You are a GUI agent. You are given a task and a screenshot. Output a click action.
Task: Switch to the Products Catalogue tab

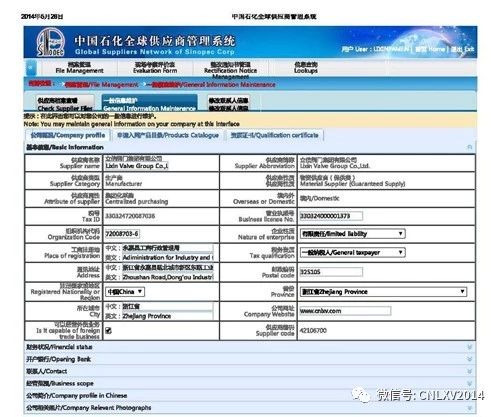168,135
